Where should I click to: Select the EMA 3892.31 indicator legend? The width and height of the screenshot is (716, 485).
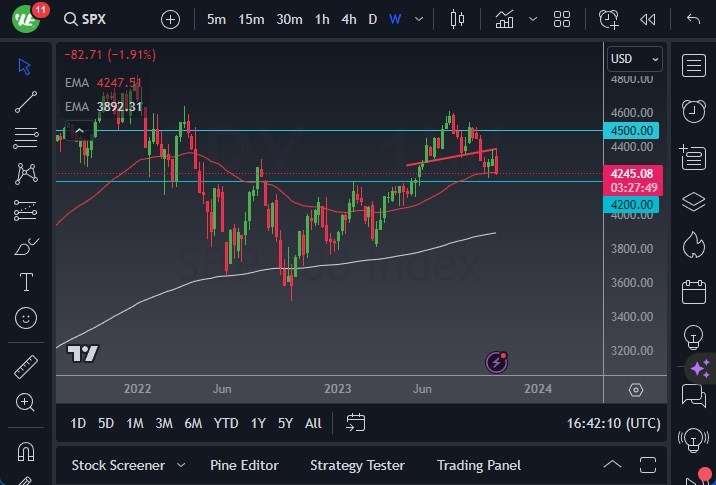[x=104, y=107]
